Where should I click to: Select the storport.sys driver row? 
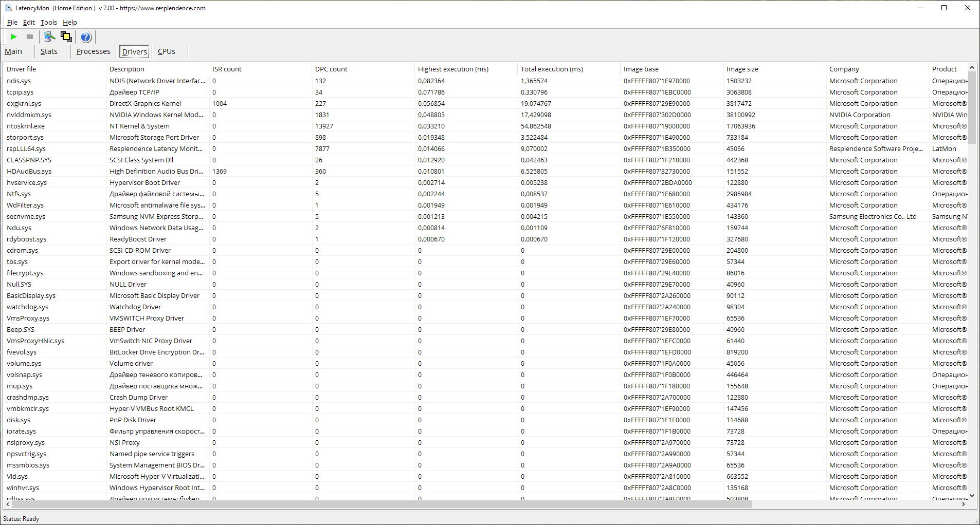click(485, 137)
